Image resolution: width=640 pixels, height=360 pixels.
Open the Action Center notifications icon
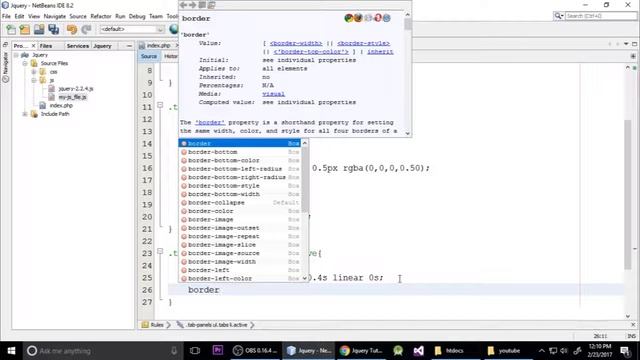click(x=625, y=351)
